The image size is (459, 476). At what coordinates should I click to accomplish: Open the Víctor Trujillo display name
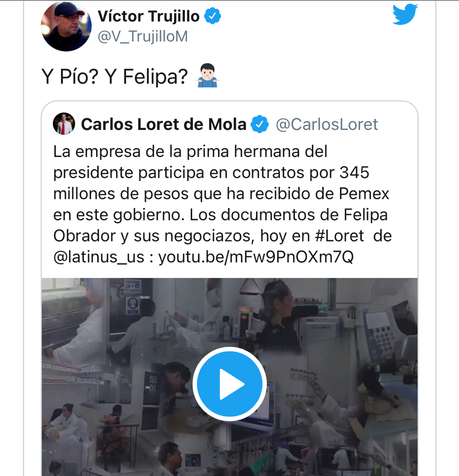pos(149,16)
